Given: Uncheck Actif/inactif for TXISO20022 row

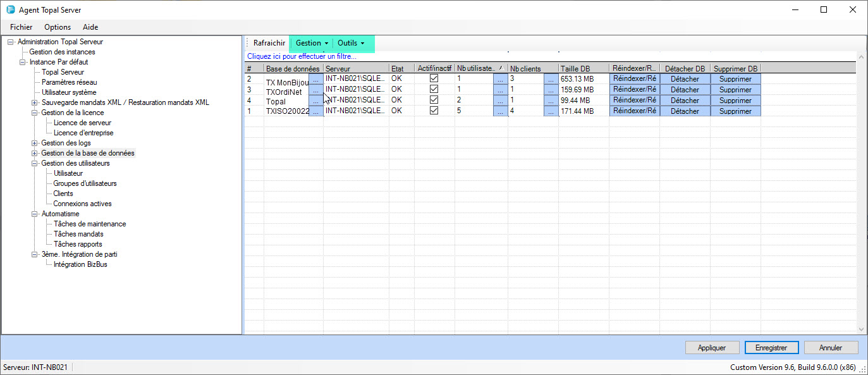Looking at the screenshot, I should [434, 111].
